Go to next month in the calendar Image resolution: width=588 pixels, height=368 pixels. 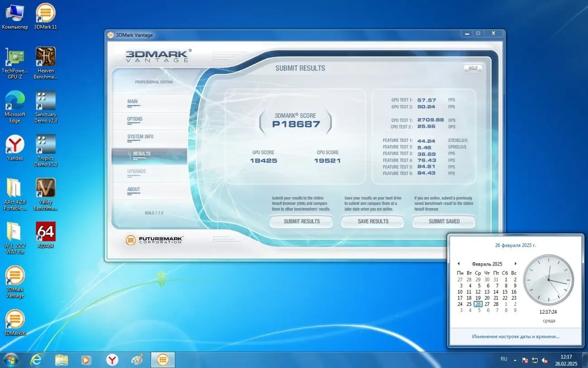pos(516,264)
